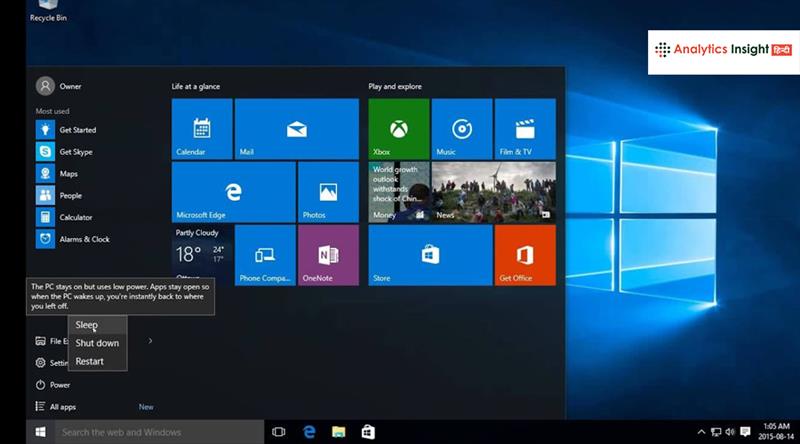Viewport: 800px width, 444px height.
Task: Select Sleep from the power menu
Action: tap(87, 325)
